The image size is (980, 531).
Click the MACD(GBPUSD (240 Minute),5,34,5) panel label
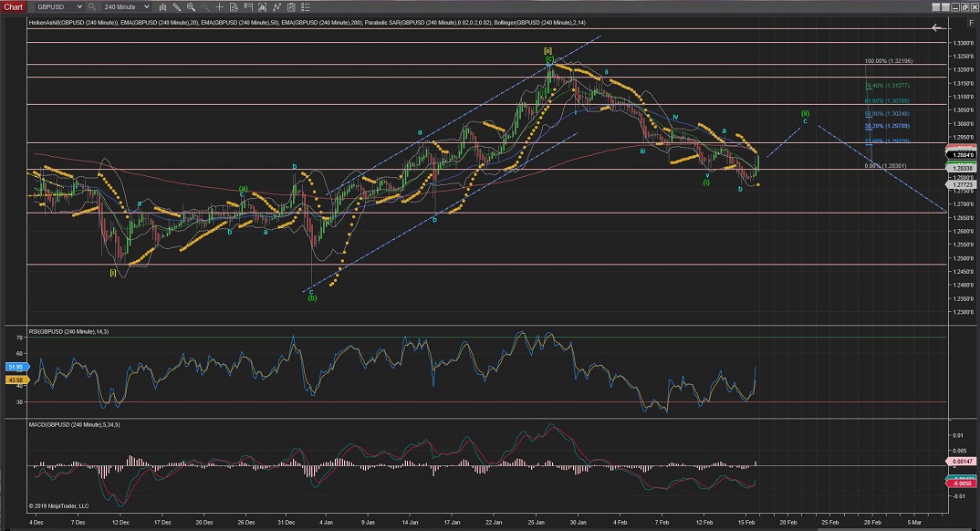(x=75, y=425)
